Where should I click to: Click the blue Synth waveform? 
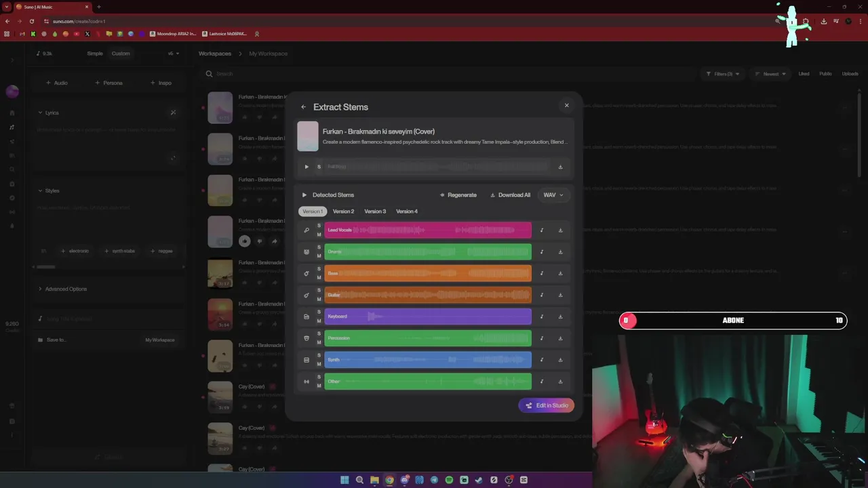(428, 360)
